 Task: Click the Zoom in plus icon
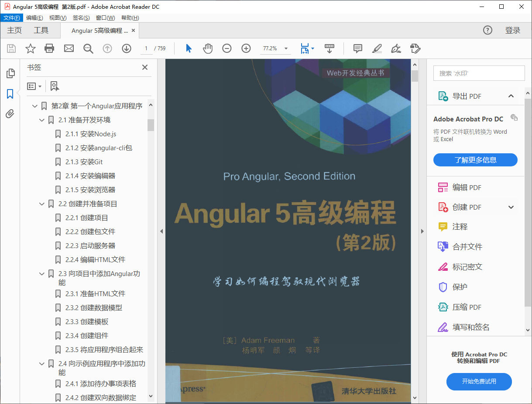tap(246, 48)
